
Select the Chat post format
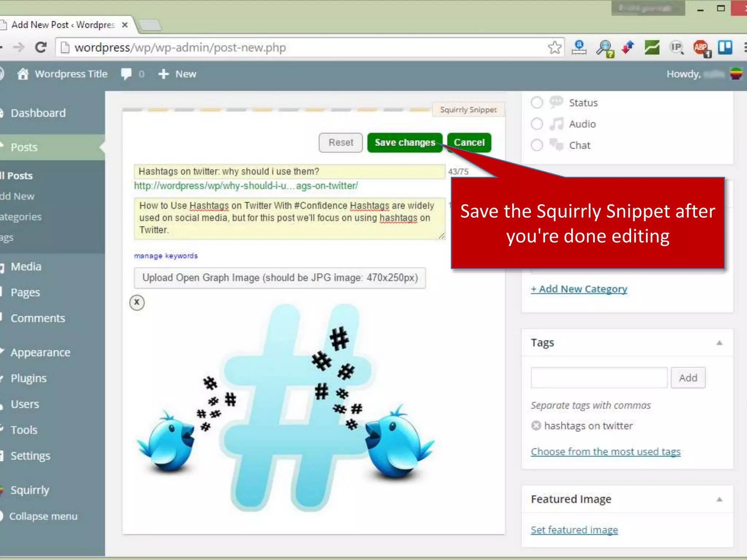point(537,145)
